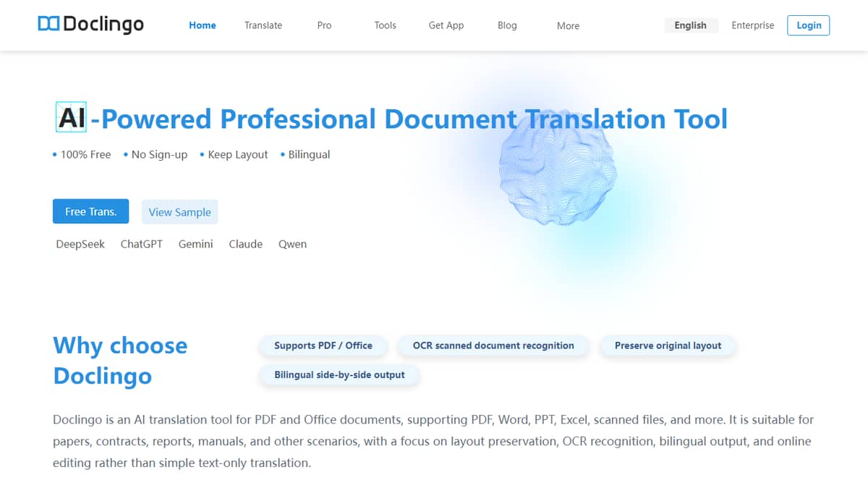Screen dimensions: 868x488
Task: Open the Translate menu
Action: pyautogui.click(x=263, y=25)
